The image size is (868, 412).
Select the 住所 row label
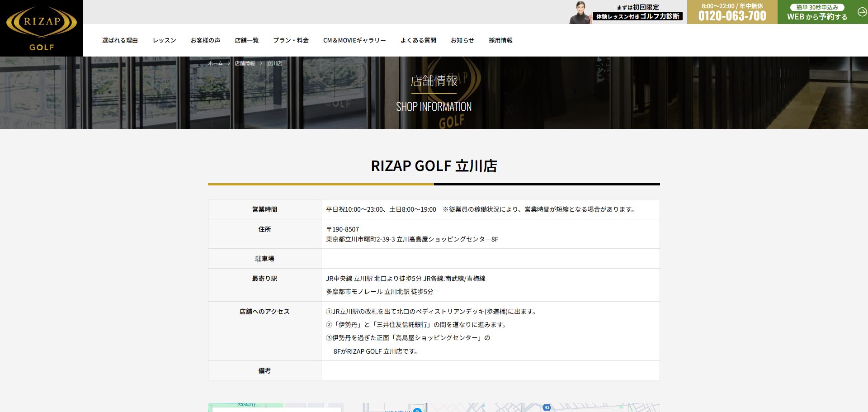[x=264, y=229]
